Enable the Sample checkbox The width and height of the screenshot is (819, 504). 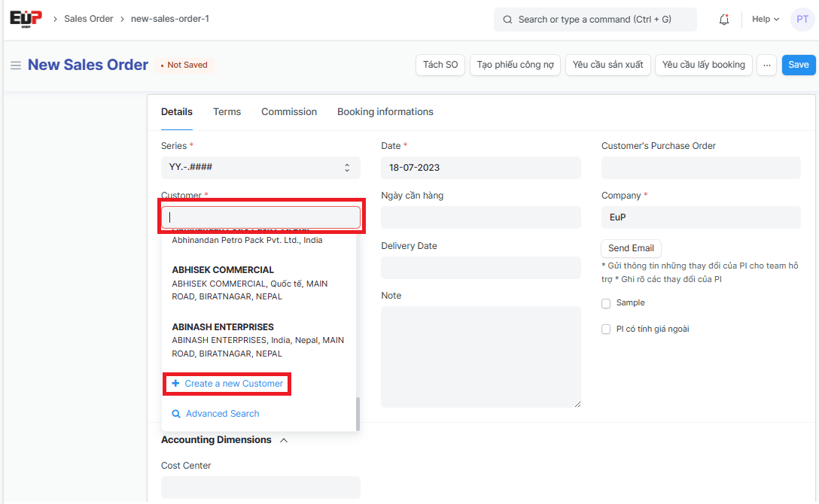(x=606, y=303)
